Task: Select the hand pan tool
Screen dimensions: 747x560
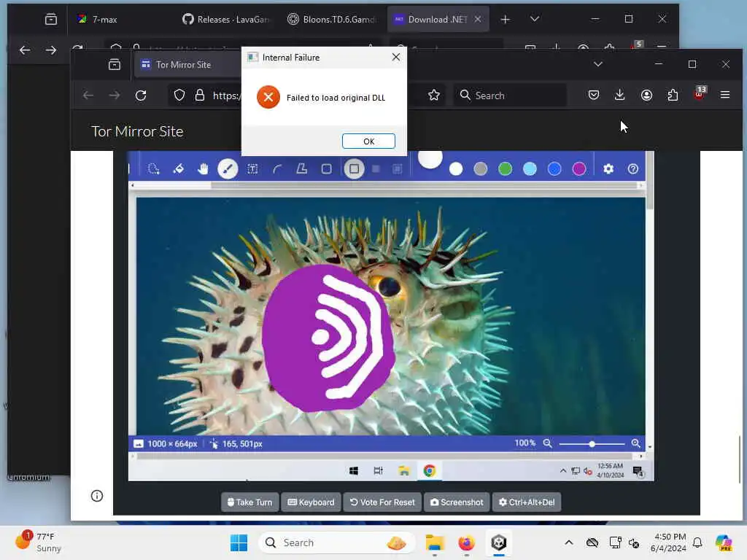Action: [203, 168]
